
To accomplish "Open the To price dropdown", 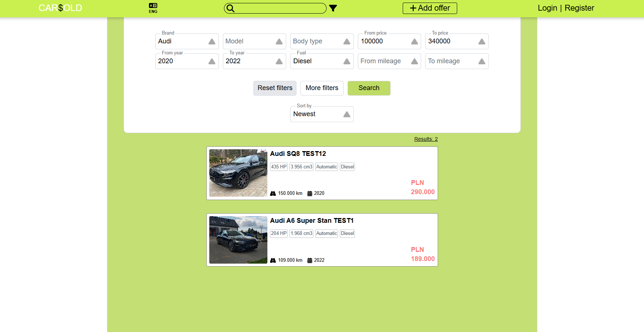I will coord(457,41).
